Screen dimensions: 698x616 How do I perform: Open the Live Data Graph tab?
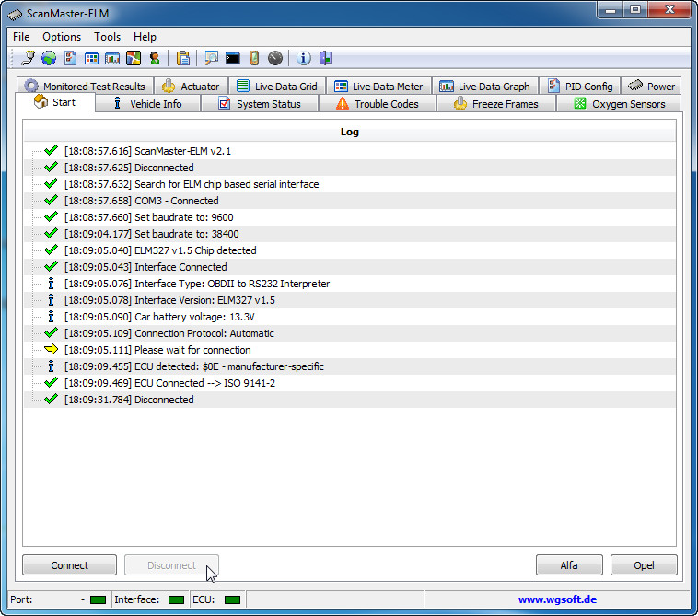point(484,86)
